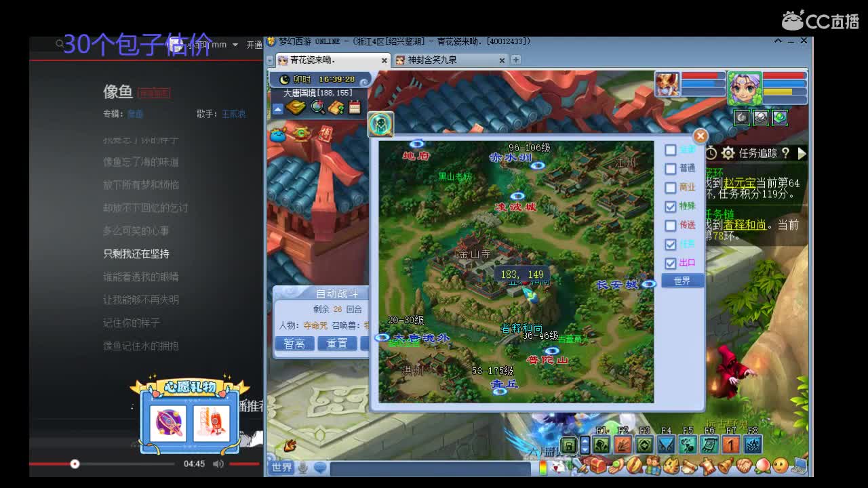Select skill hotkey F4
The width and height of the screenshot is (868, 488).
[666, 445]
